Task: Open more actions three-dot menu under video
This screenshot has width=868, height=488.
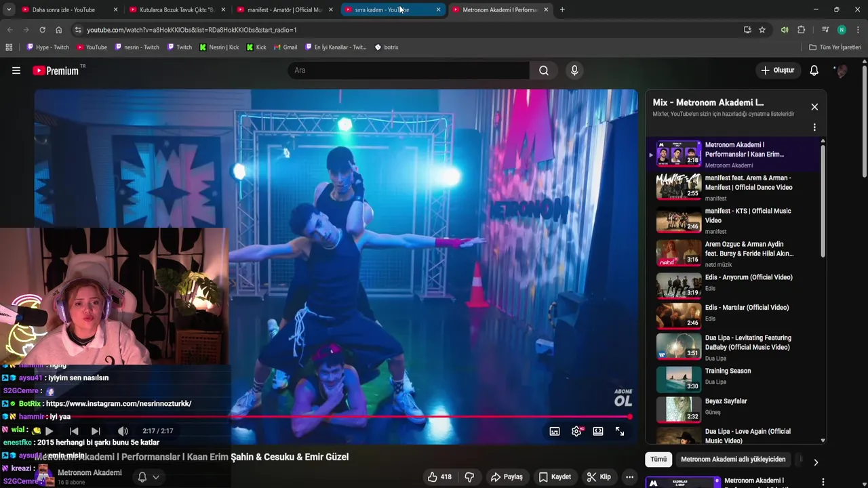Action: [x=629, y=477]
